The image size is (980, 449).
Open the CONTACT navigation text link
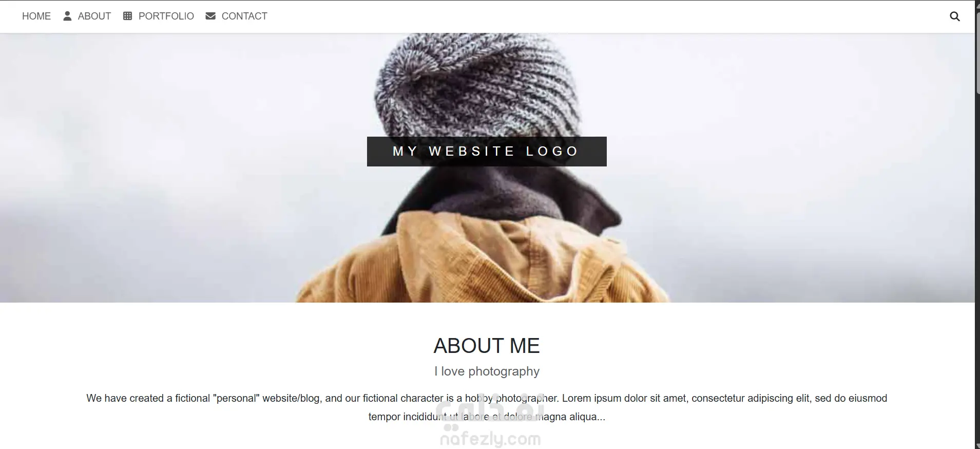pyautogui.click(x=244, y=16)
